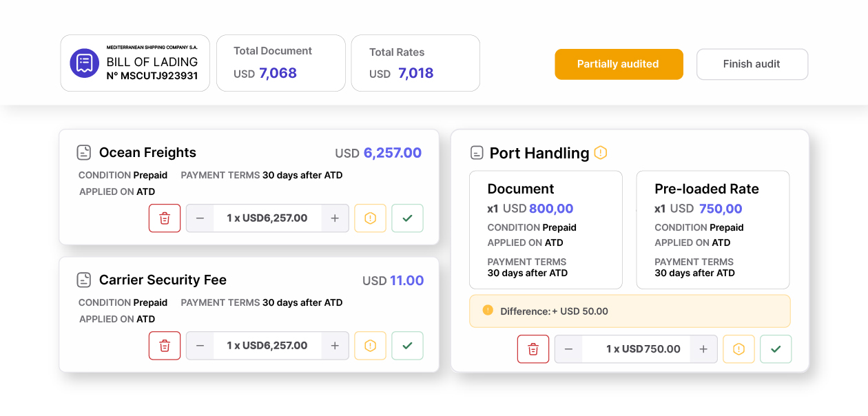Viewport: 868px width, 416px height.
Task: Flag Port Handling using warning button
Action: click(x=738, y=349)
